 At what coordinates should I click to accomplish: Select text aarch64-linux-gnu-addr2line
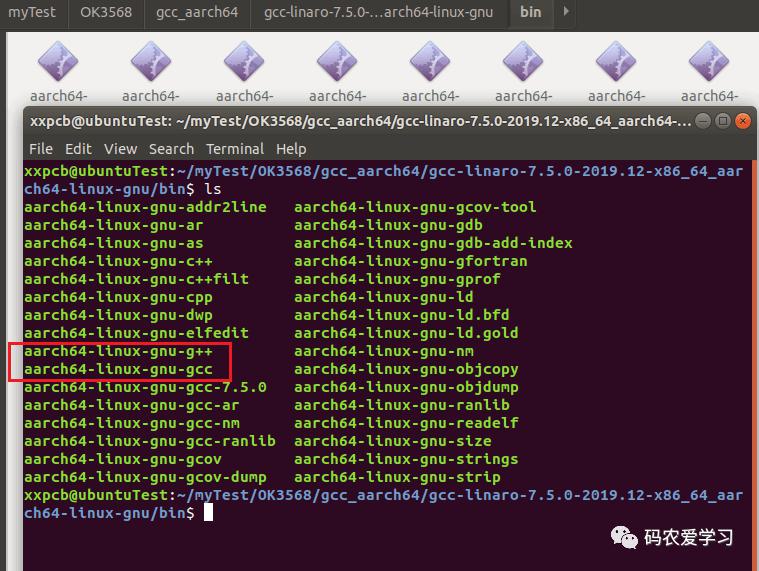point(145,207)
